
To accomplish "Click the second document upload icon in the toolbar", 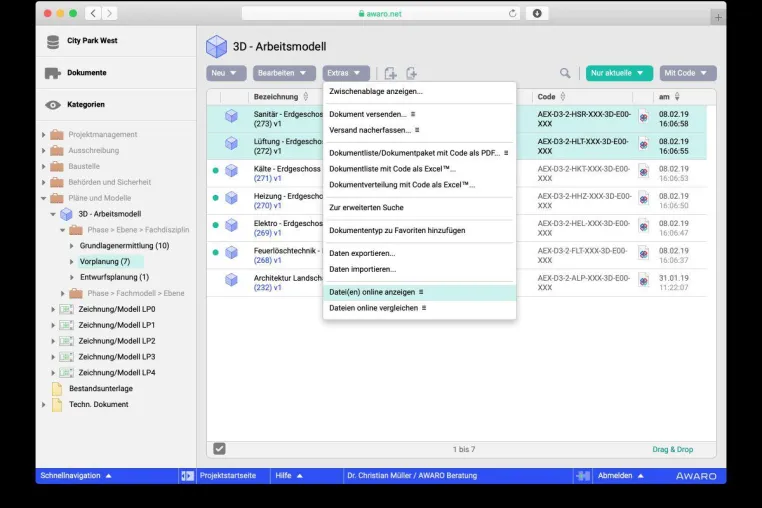I will pyautogui.click(x=411, y=73).
